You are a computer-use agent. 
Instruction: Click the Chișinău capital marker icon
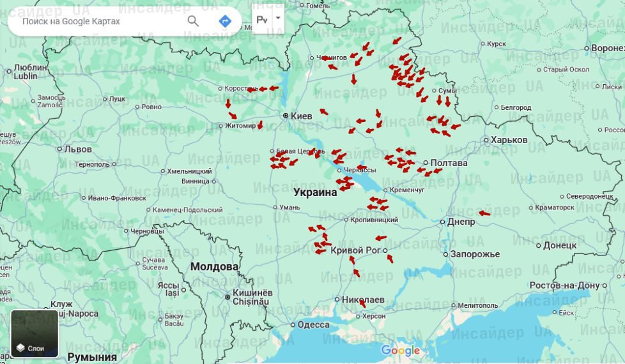tap(228, 296)
